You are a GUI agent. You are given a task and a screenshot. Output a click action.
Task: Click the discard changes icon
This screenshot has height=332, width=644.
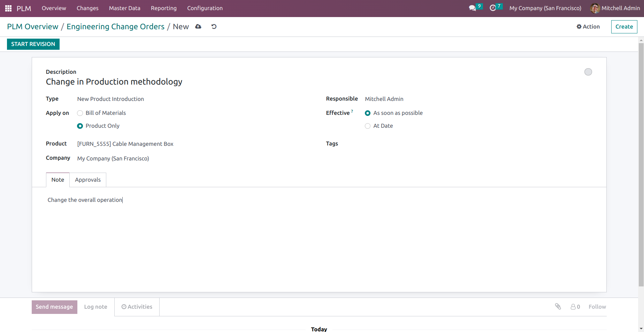(214, 26)
